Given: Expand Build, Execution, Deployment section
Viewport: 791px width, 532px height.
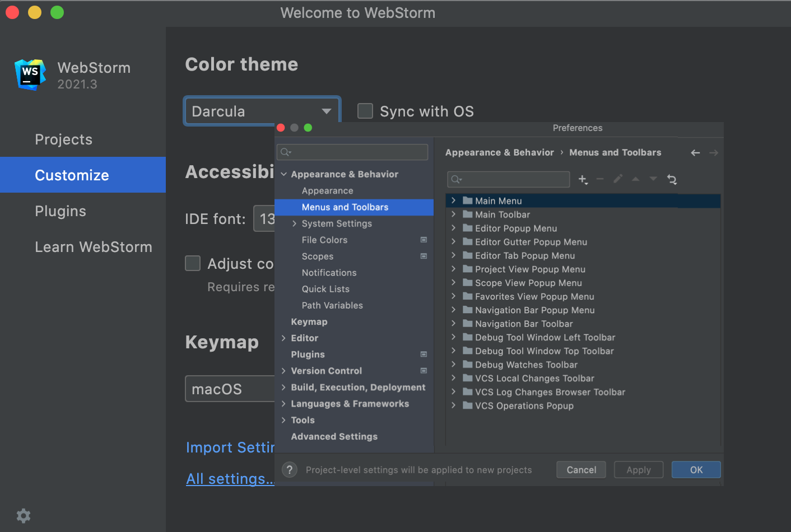Looking at the screenshot, I should coord(284,387).
